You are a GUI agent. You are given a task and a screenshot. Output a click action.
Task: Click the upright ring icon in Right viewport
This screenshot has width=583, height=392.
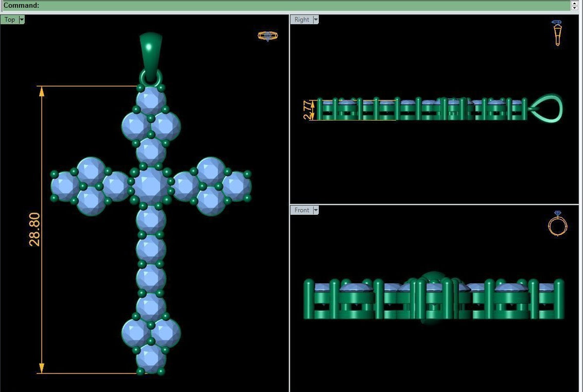557,33
